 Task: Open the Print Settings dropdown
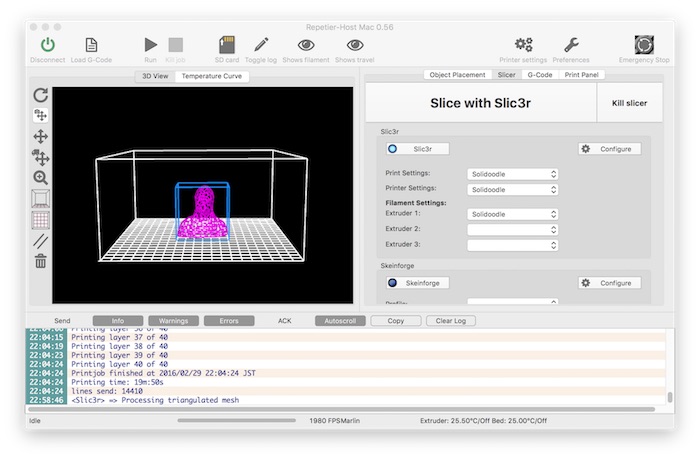click(512, 174)
